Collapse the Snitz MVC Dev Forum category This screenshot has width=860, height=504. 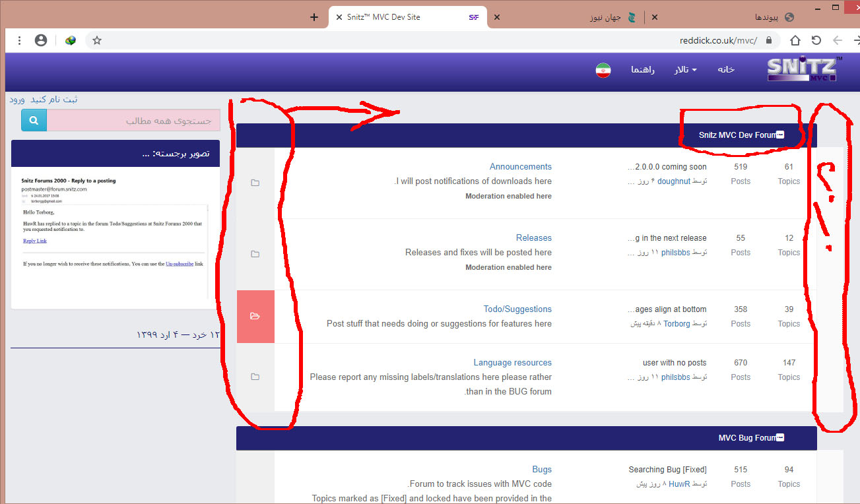[x=780, y=135]
